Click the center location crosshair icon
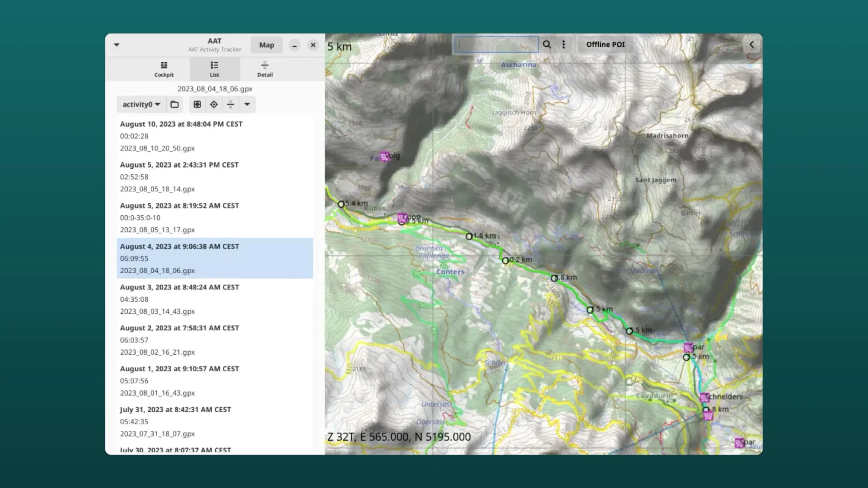868x488 pixels. 214,105
